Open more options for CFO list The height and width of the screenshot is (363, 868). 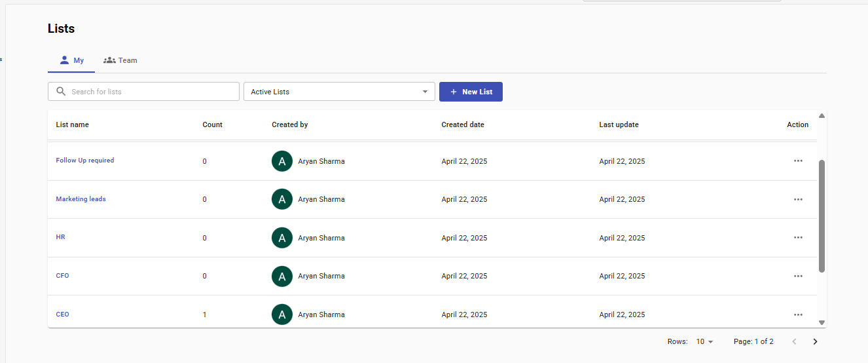797,276
